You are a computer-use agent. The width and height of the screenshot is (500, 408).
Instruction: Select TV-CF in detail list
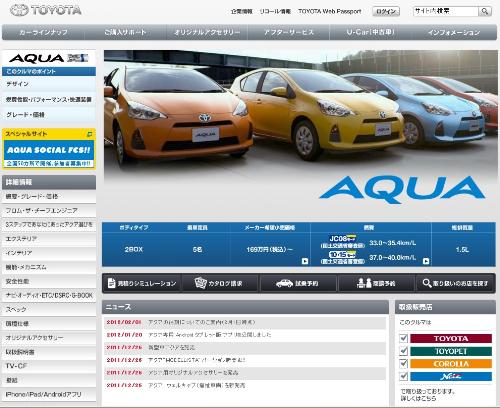[49, 366]
